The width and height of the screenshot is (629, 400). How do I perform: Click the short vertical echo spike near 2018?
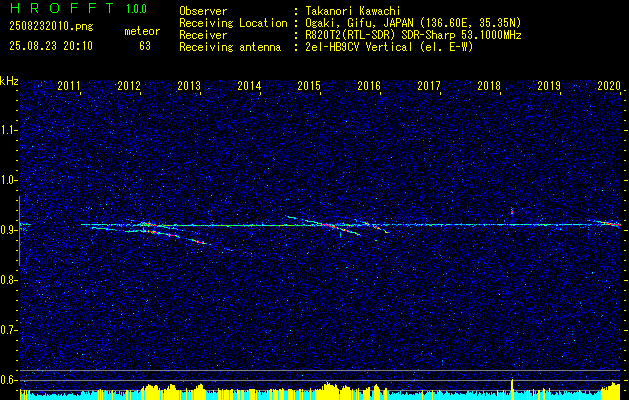pyautogui.click(x=512, y=211)
